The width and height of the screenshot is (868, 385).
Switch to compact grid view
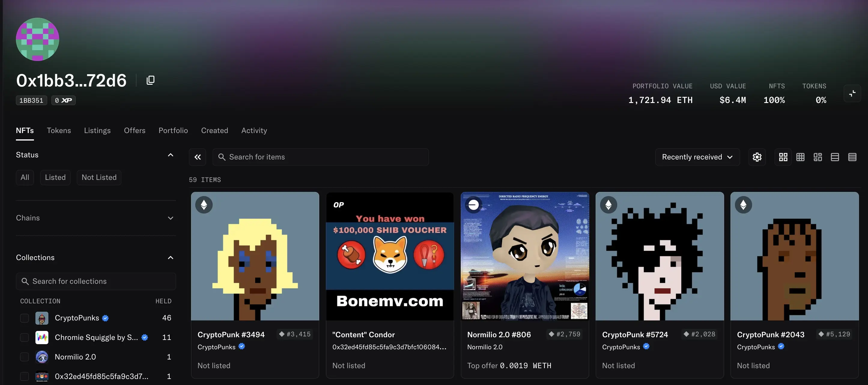800,157
